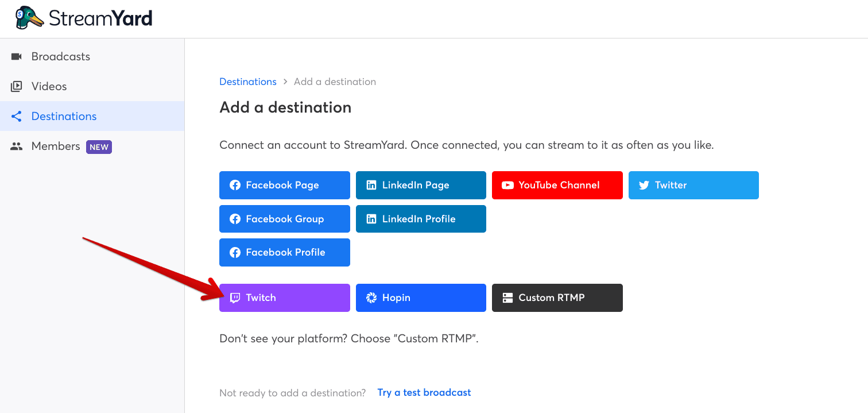Open Members in the sidebar

92,146
